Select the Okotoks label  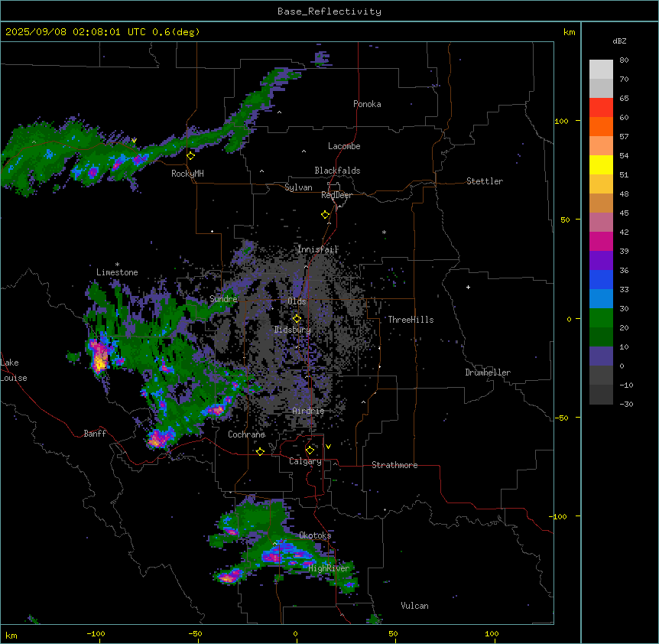pos(315,535)
